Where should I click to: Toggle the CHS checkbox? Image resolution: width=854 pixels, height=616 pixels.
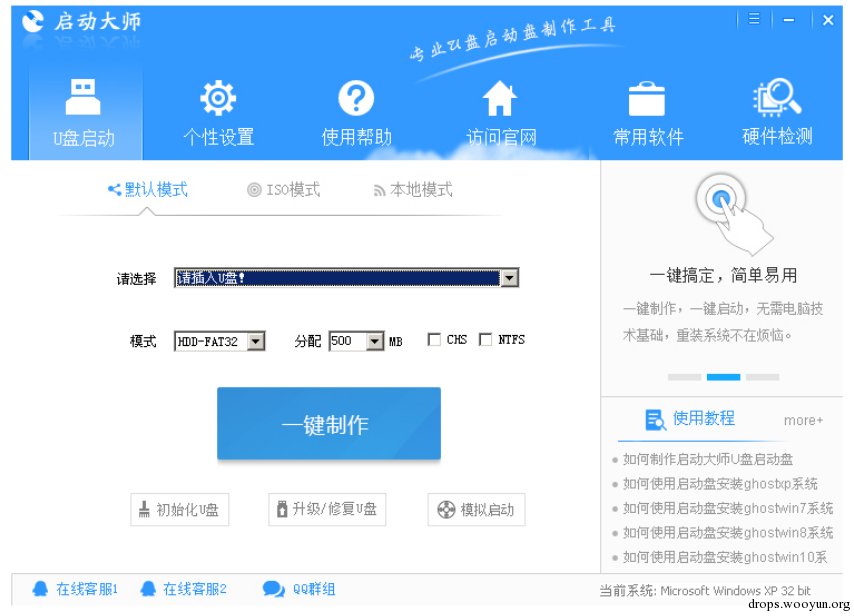(x=434, y=340)
